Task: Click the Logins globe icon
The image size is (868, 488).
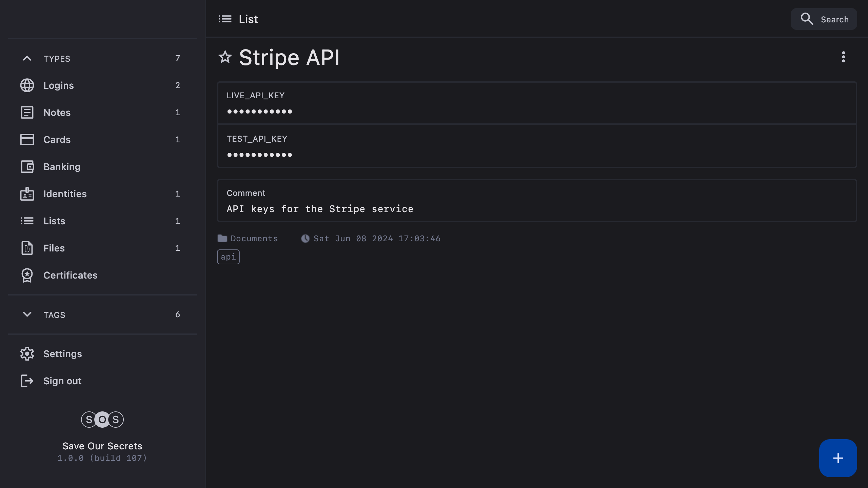Action: click(27, 85)
